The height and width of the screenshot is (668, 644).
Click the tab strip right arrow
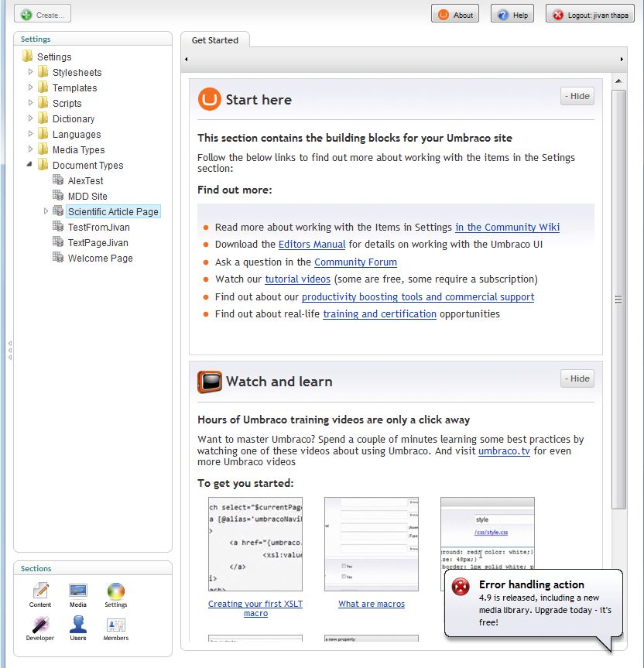click(x=622, y=60)
